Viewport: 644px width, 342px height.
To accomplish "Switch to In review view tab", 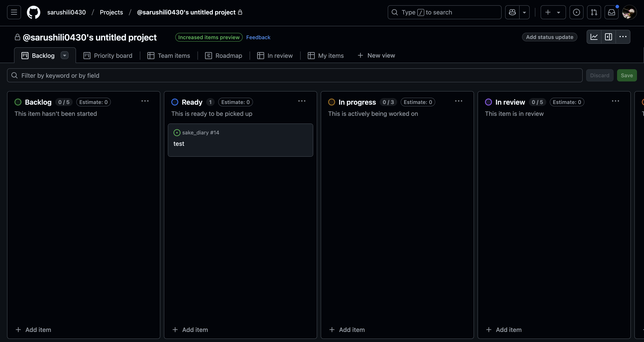I will click(x=275, y=55).
